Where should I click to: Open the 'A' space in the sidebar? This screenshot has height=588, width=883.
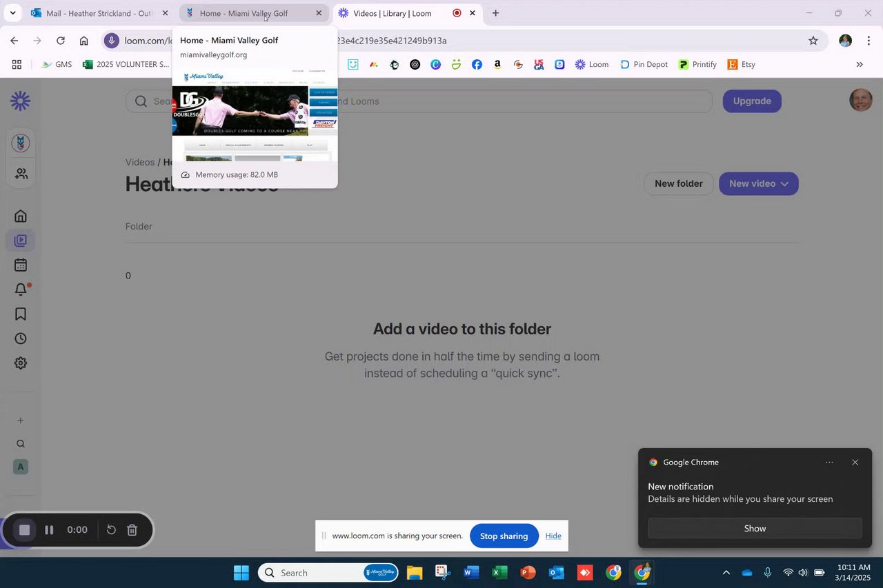point(21,467)
